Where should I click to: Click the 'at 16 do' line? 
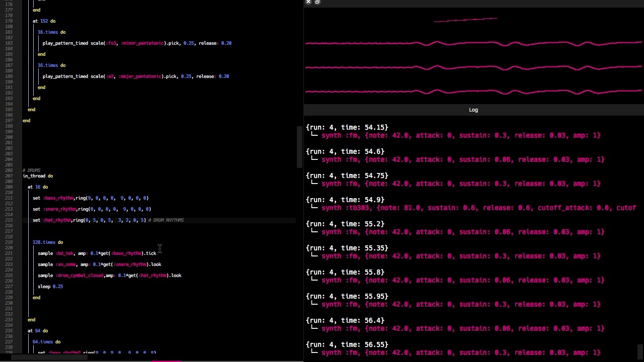point(38,187)
